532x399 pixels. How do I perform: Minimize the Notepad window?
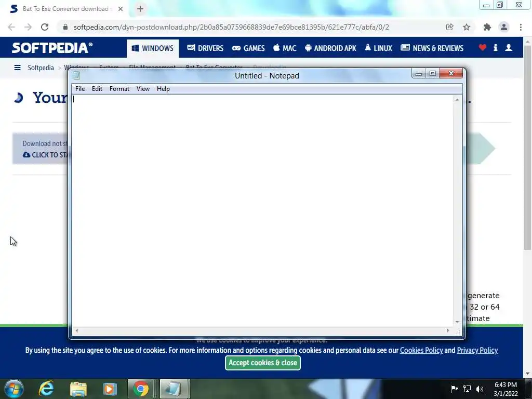[x=419, y=74]
